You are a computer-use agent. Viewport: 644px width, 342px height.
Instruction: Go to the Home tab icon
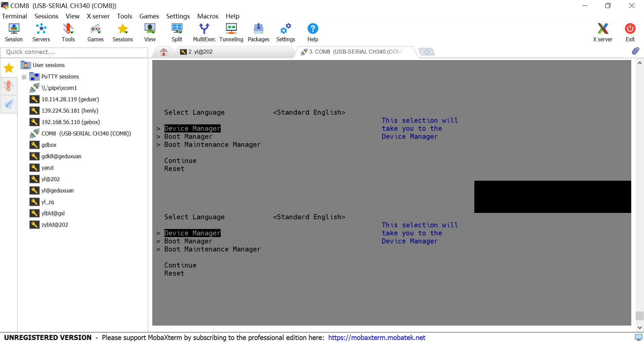point(164,52)
